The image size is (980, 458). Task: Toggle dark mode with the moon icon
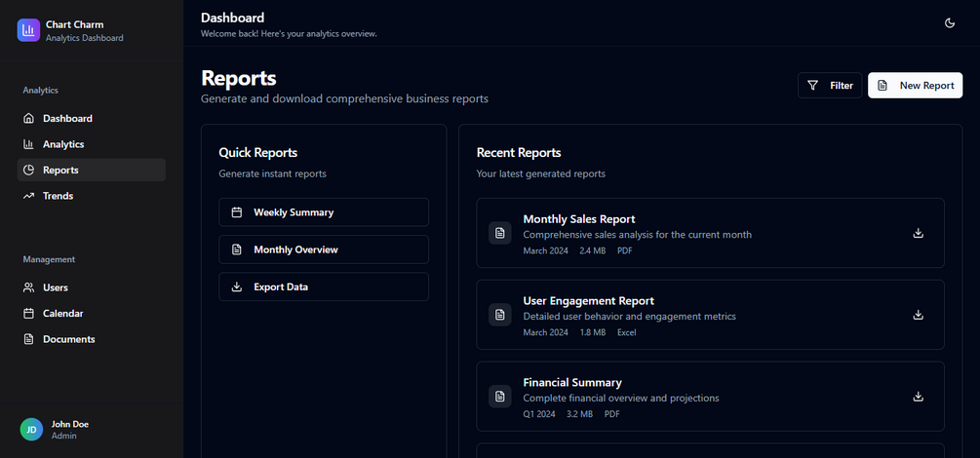(950, 23)
